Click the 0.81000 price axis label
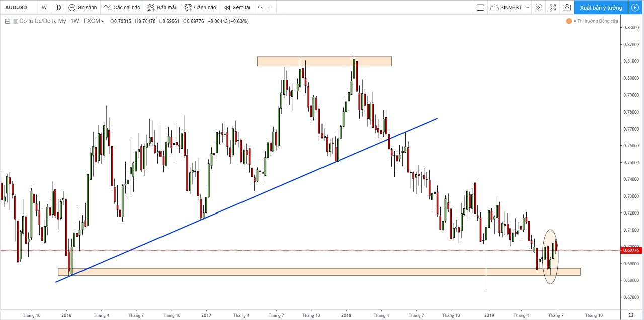This screenshot has height=320, width=644. click(x=631, y=61)
